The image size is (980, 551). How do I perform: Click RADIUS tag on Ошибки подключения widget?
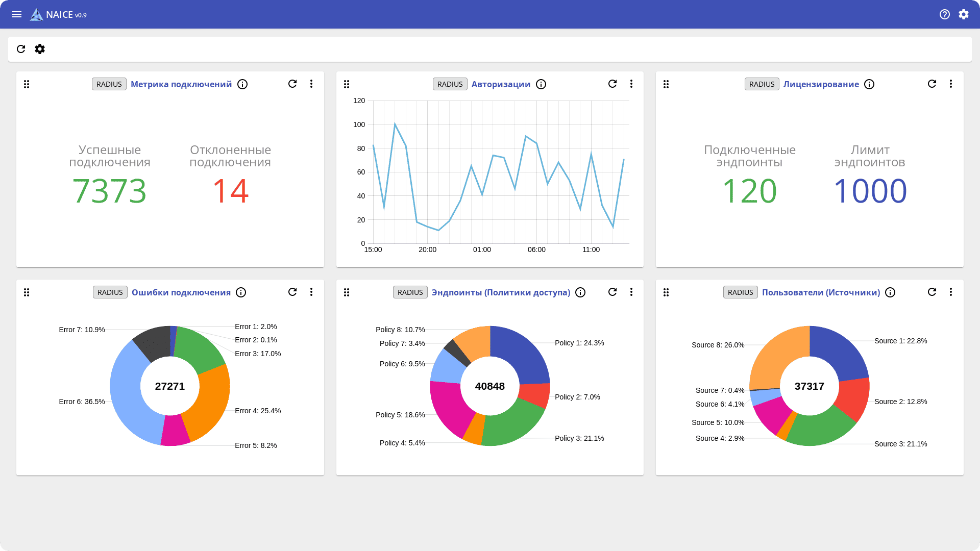110,292
